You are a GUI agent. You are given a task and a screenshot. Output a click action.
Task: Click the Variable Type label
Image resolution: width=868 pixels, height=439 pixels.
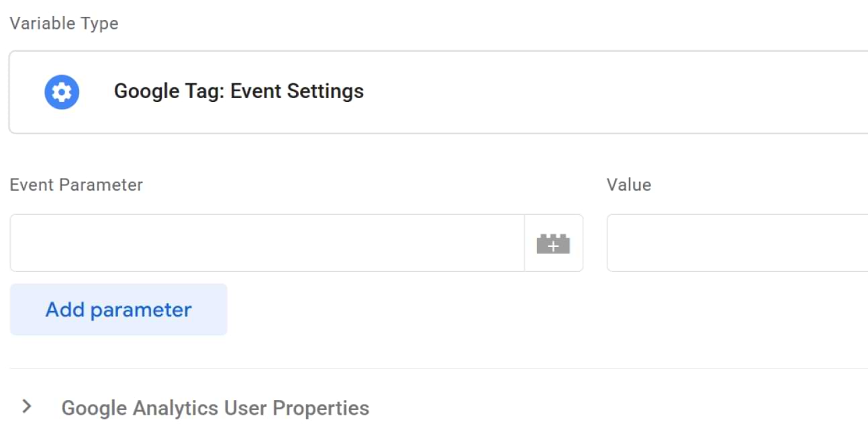pos(64,23)
